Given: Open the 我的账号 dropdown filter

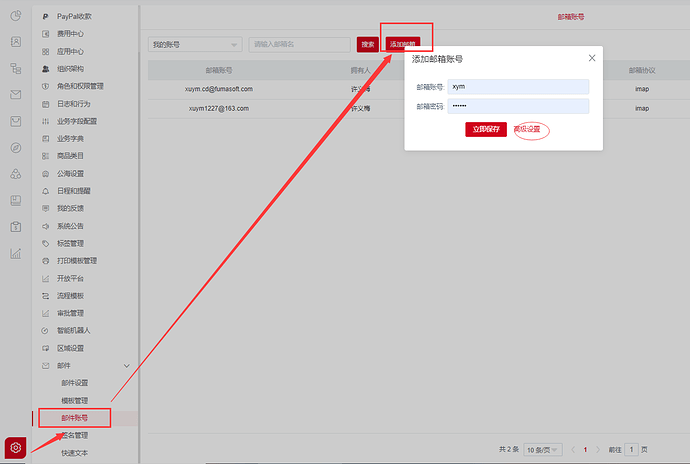Looking at the screenshot, I should coord(194,45).
